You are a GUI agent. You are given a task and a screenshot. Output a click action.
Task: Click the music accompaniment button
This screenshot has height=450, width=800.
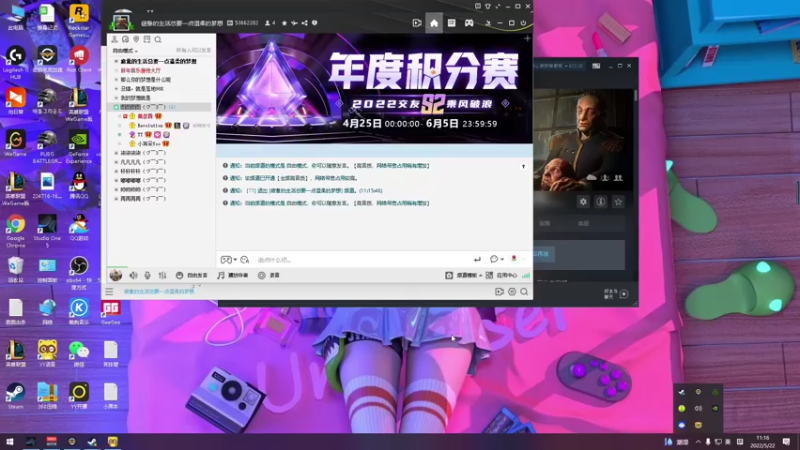click(233, 276)
